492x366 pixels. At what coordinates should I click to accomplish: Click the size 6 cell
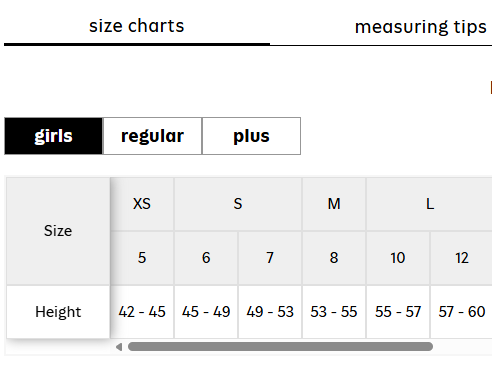pos(206,258)
